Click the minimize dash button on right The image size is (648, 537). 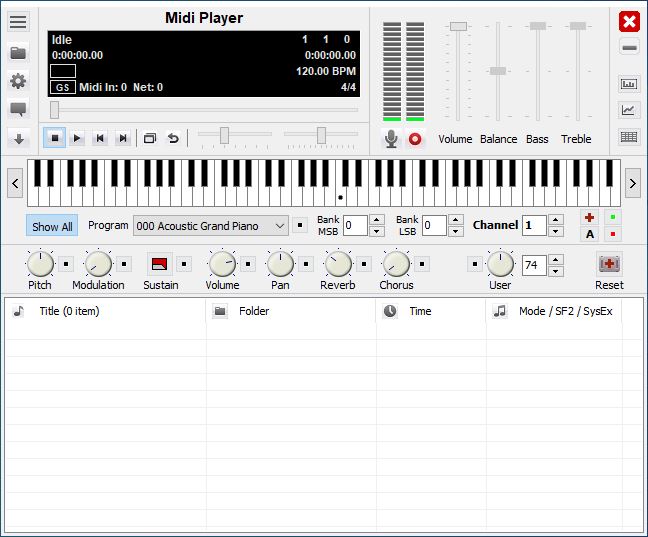pos(629,48)
